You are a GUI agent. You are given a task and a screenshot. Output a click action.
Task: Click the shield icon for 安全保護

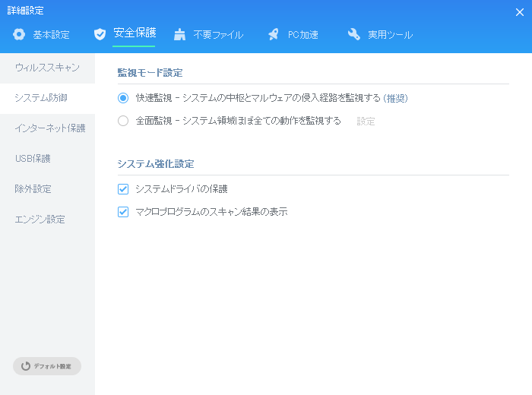pyautogui.click(x=100, y=34)
